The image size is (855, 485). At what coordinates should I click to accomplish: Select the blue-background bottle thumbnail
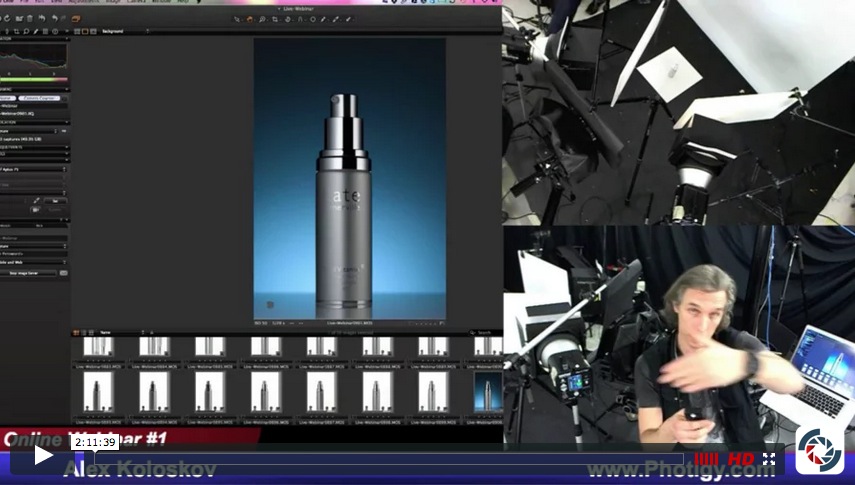488,392
